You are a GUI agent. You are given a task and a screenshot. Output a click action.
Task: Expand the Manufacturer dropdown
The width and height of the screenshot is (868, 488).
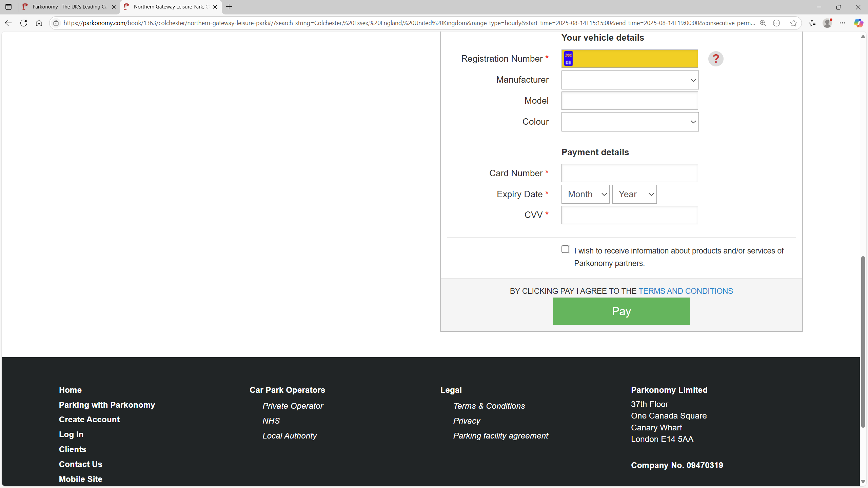(630, 80)
